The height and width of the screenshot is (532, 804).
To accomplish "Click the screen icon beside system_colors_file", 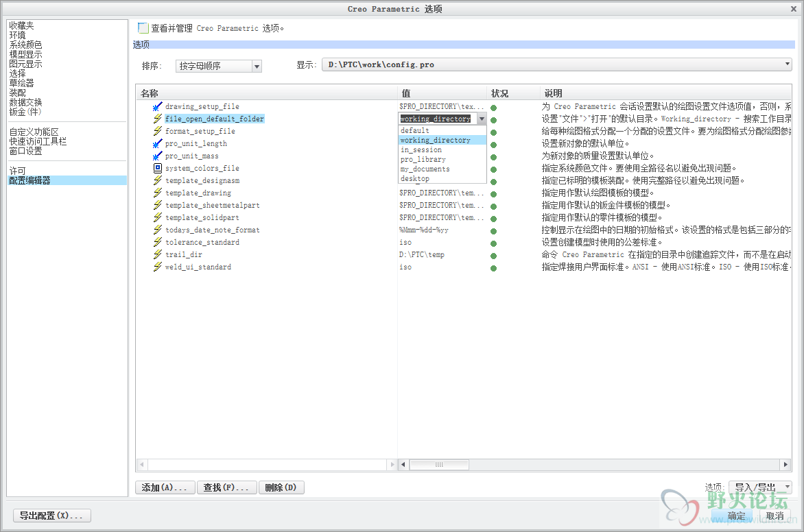I will pyautogui.click(x=157, y=168).
